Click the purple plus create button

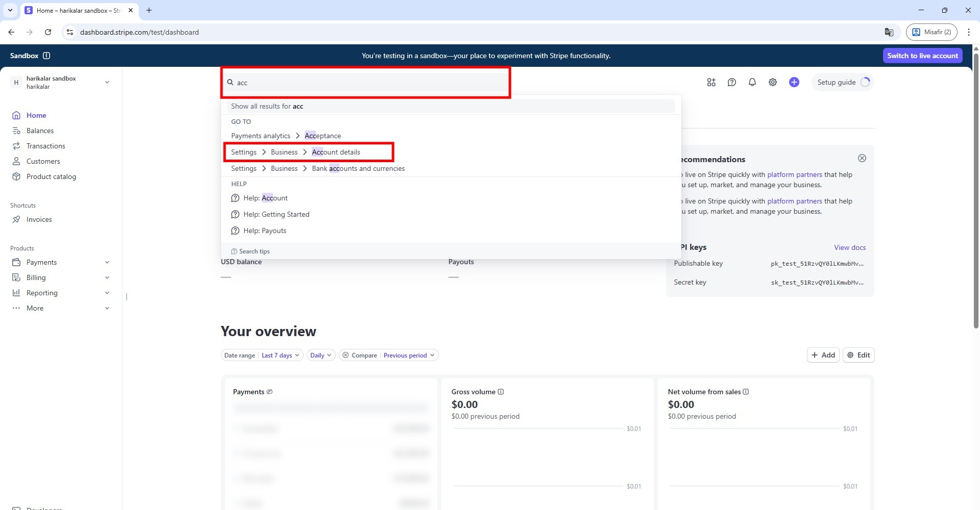pos(794,82)
